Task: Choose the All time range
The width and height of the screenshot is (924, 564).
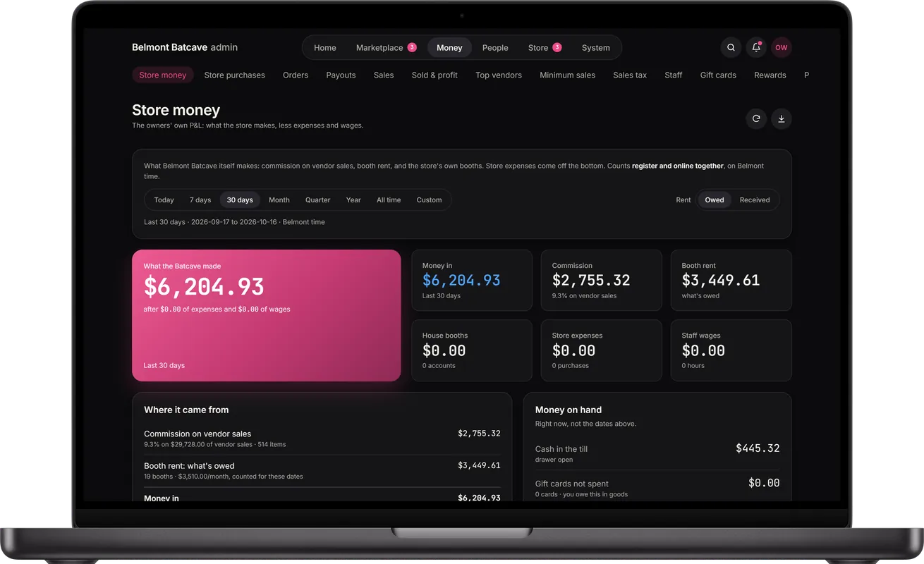Action: (389, 200)
